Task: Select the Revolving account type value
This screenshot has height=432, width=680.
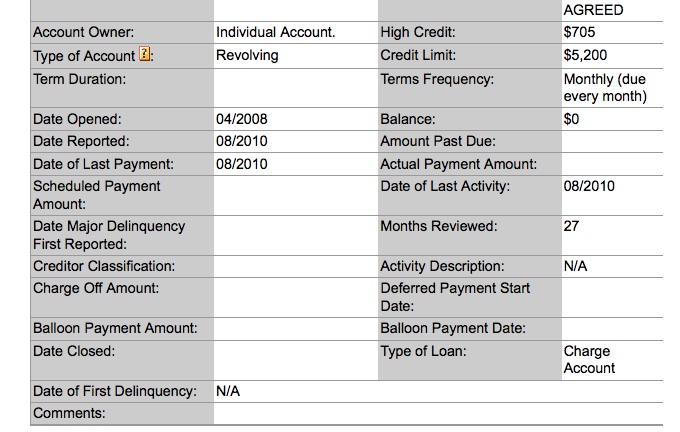Action: coord(247,56)
